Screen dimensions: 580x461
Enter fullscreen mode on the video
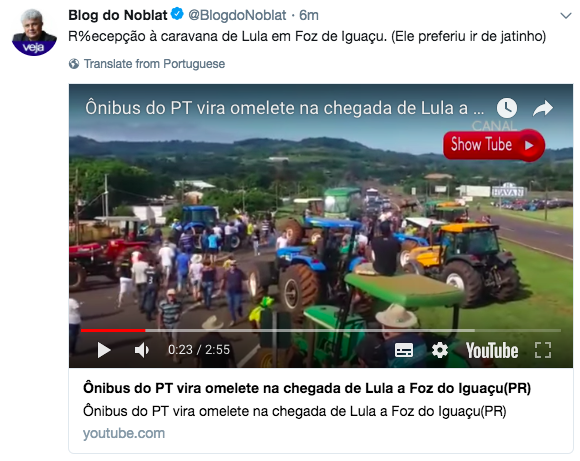[x=543, y=350]
